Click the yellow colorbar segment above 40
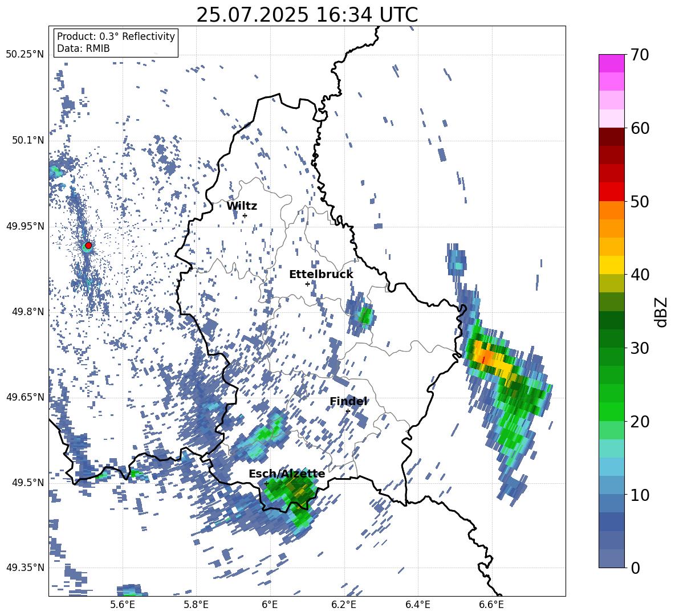This screenshot has height=616, width=675. (x=612, y=265)
